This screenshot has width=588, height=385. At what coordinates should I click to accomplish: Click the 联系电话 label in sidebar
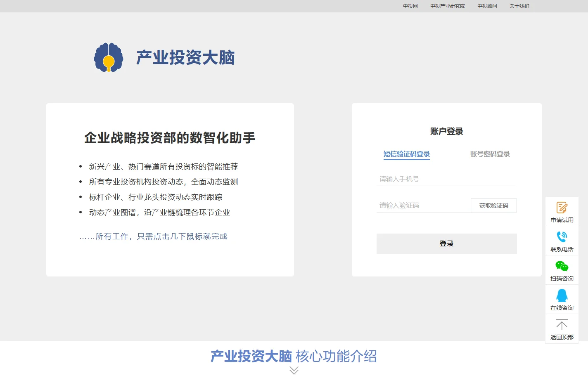point(562,249)
